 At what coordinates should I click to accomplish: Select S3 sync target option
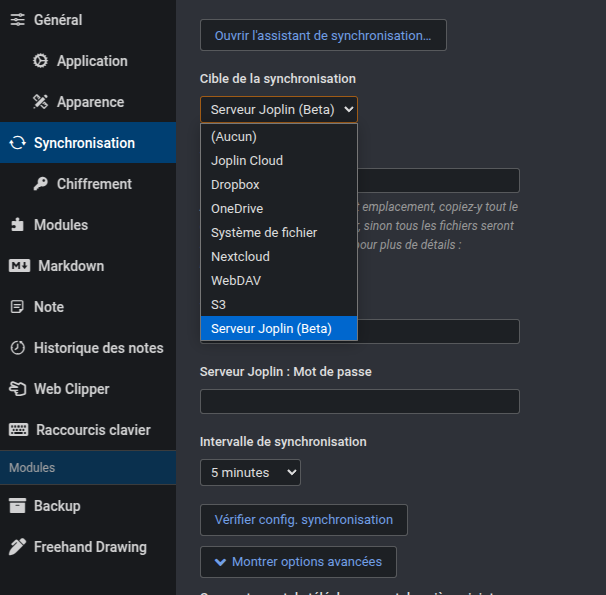[279, 304]
